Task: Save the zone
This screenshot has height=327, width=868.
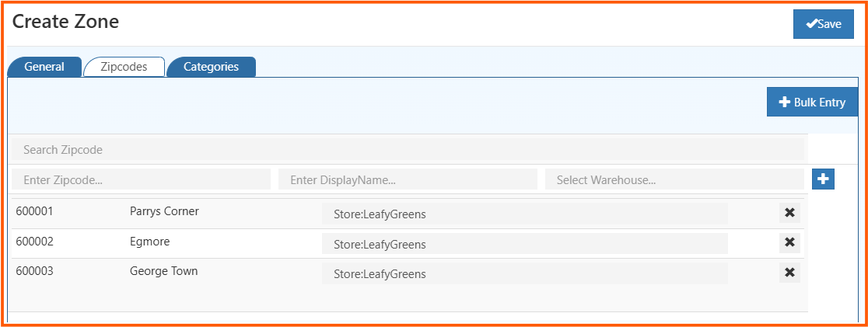Action: (824, 24)
